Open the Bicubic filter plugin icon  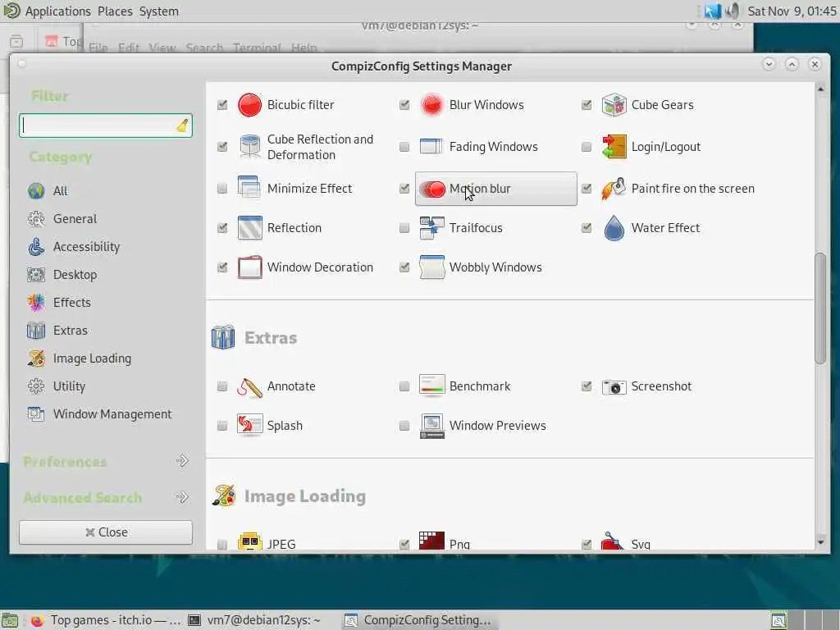[249, 105]
